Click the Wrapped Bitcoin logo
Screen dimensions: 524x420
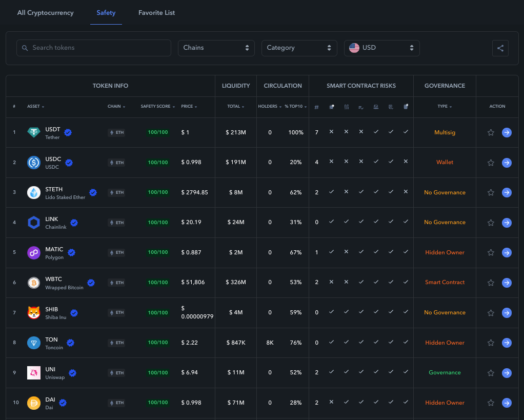pos(34,283)
